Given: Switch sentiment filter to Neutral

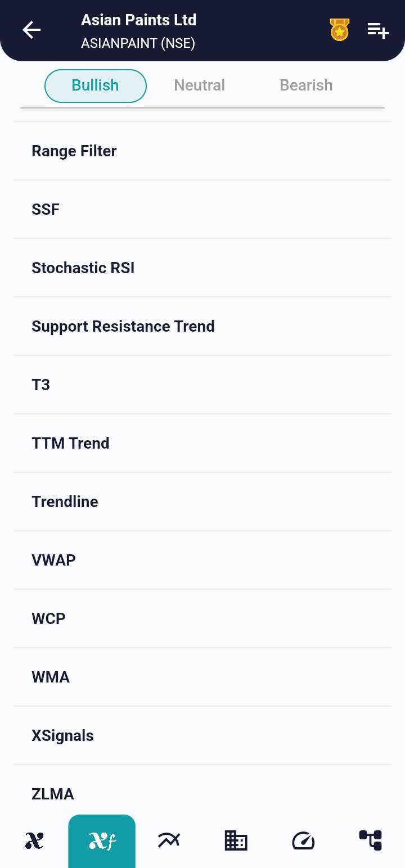Looking at the screenshot, I should coord(199,85).
